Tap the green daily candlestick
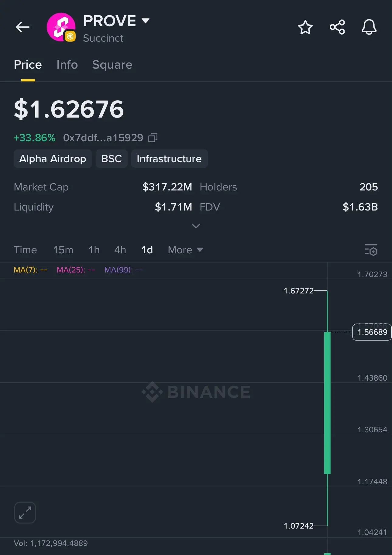The image size is (392, 555). [x=327, y=403]
